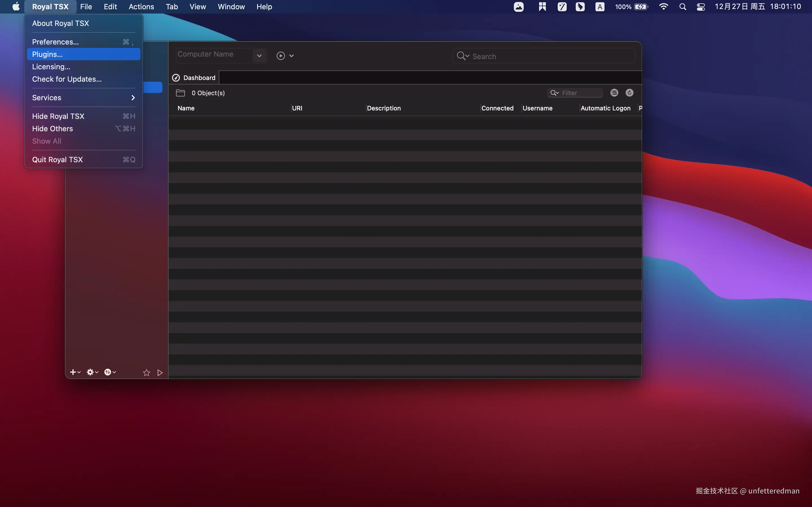Open the Actions menu in menu bar
812x507 pixels.
tap(141, 7)
